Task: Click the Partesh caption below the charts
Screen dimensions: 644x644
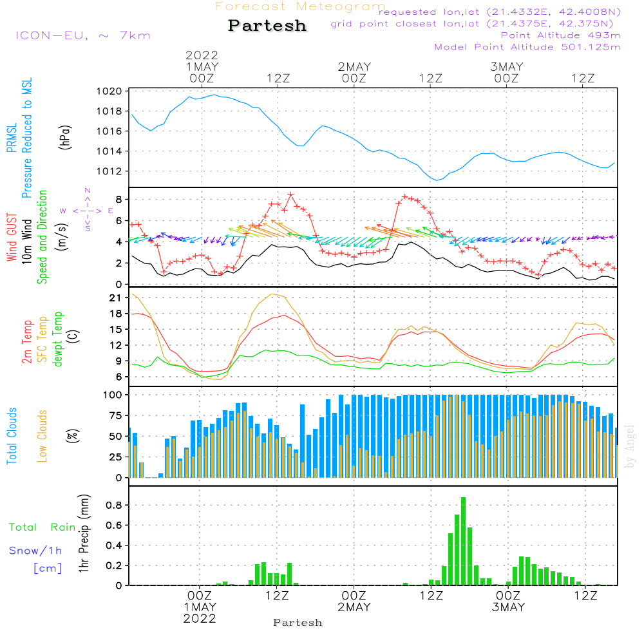Action: pyautogui.click(x=298, y=623)
